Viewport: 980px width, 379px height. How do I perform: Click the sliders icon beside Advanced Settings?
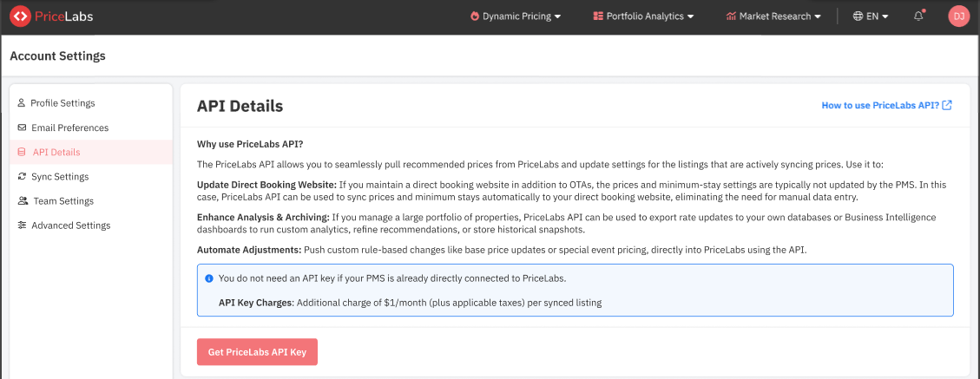pos(22,225)
